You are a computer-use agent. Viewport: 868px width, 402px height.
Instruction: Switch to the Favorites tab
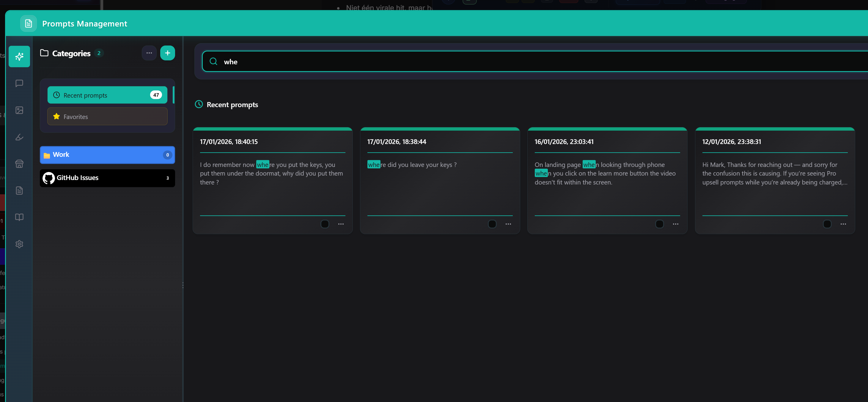tap(107, 116)
